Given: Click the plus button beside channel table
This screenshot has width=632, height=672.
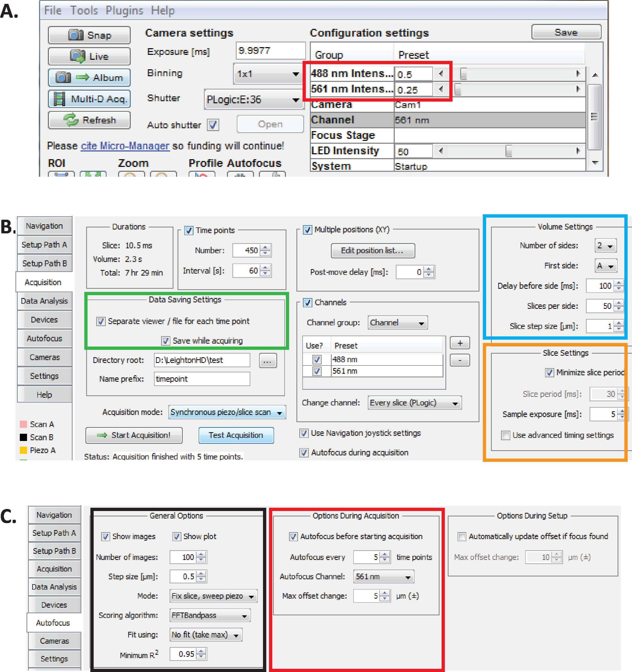Looking at the screenshot, I should 460,343.
